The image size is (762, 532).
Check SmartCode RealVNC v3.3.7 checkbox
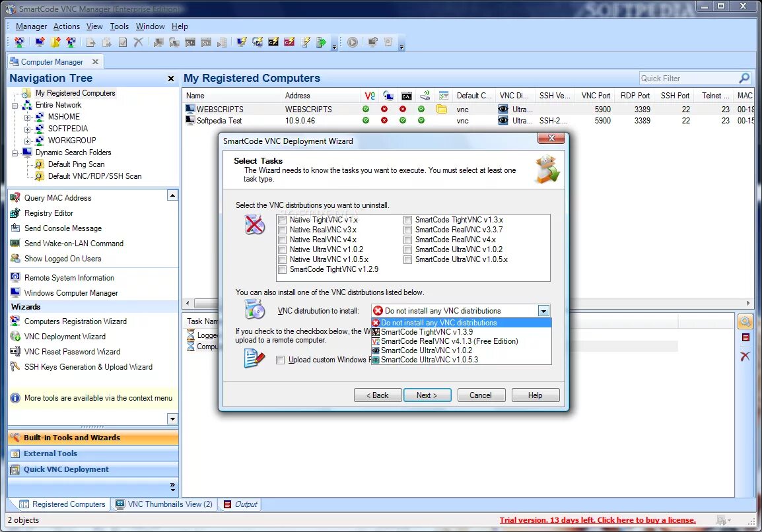[x=407, y=230]
